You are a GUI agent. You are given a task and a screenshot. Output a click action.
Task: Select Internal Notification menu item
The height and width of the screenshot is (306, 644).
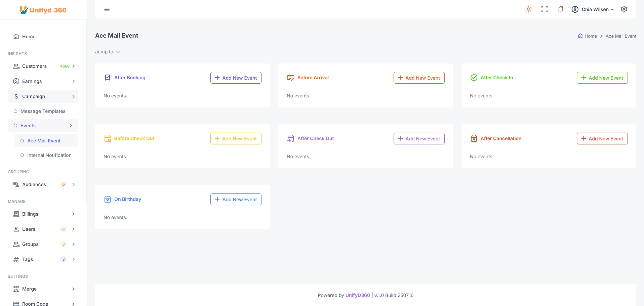[49, 156]
